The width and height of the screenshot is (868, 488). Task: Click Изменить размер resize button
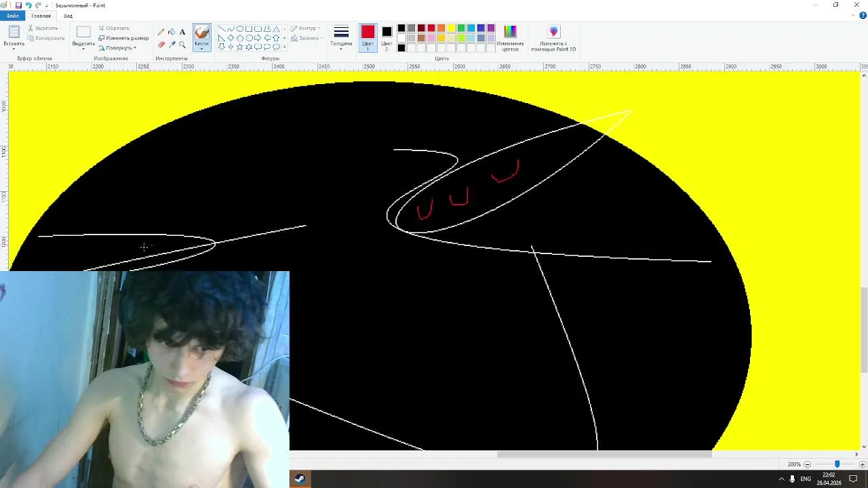pos(123,38)
